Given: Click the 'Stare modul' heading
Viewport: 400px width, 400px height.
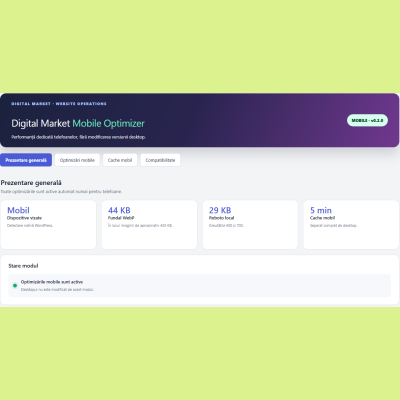Looking at the screenshot, I should (23, 266).
